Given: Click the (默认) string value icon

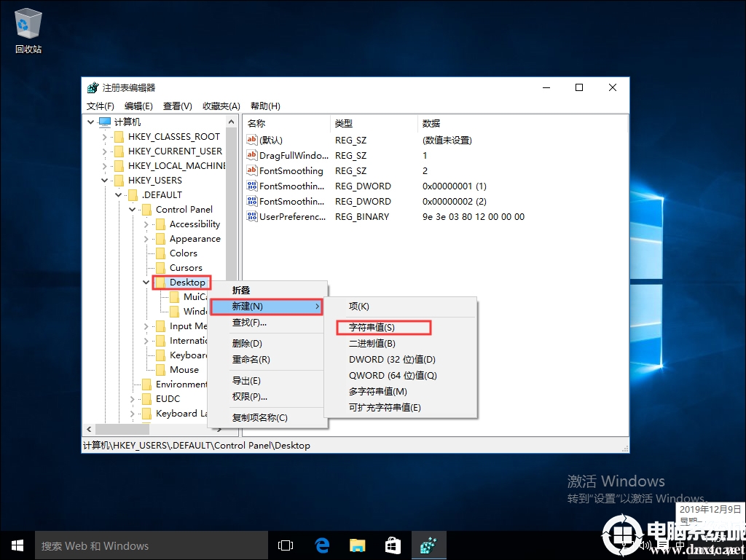Looking at the screenshot, I should click(251, 140).
